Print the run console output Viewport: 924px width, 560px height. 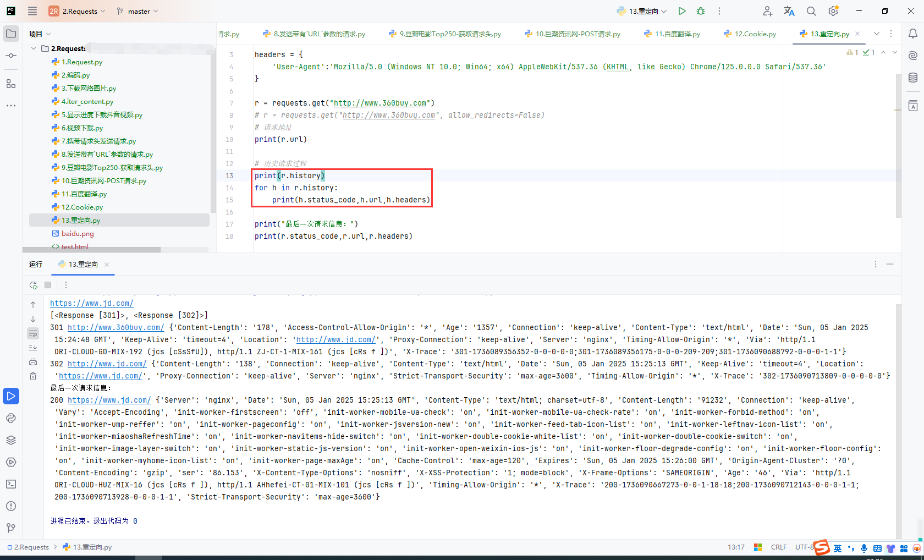(x=33, y=362)
